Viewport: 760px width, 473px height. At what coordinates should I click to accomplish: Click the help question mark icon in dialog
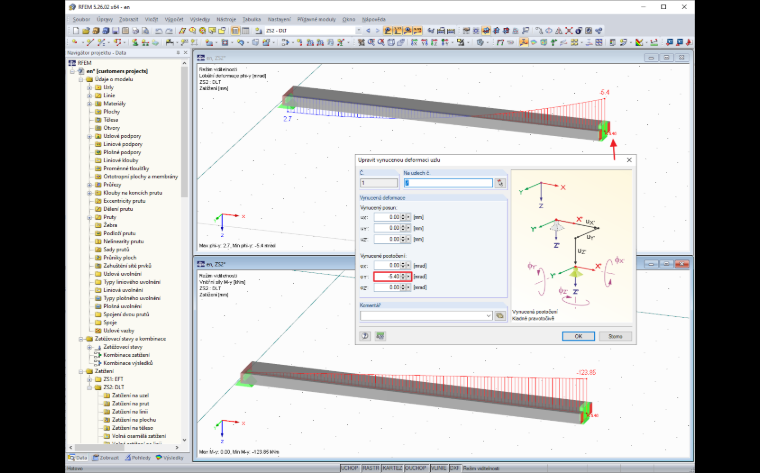365,336
